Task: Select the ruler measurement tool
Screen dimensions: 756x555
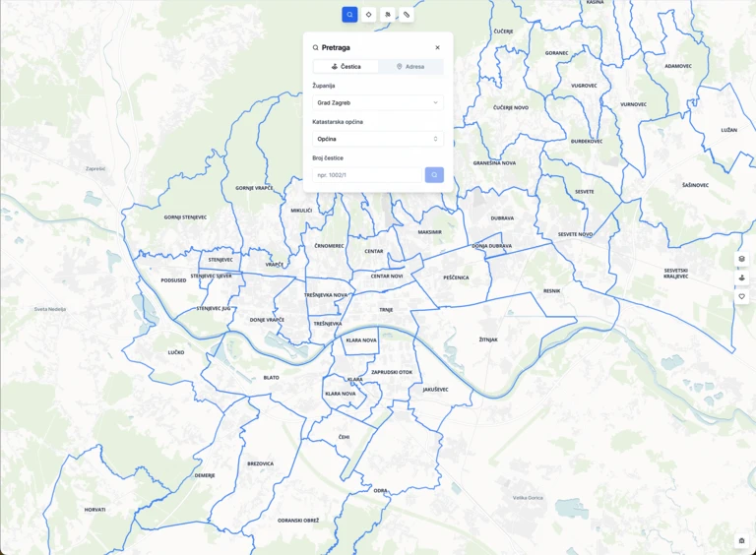Action: tap(407, 15)
